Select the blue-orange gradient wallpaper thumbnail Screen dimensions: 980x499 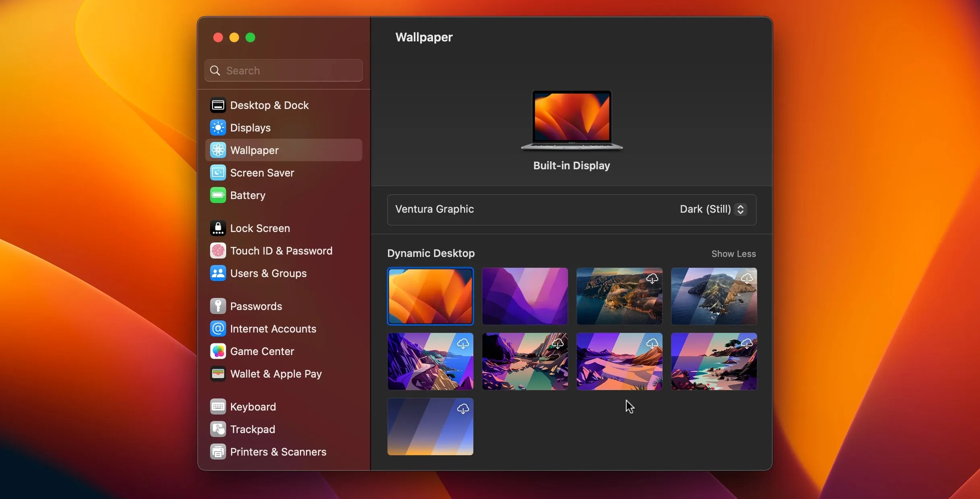430,426
